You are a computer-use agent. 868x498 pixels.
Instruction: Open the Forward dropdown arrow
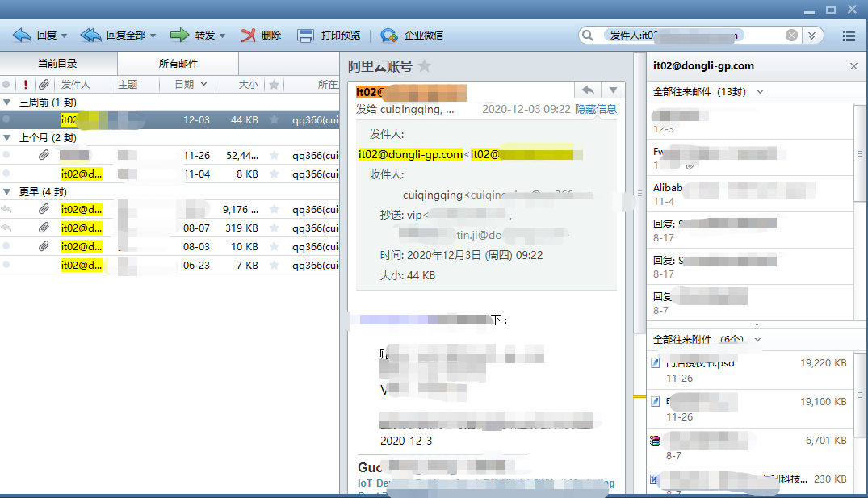(223, 36)
